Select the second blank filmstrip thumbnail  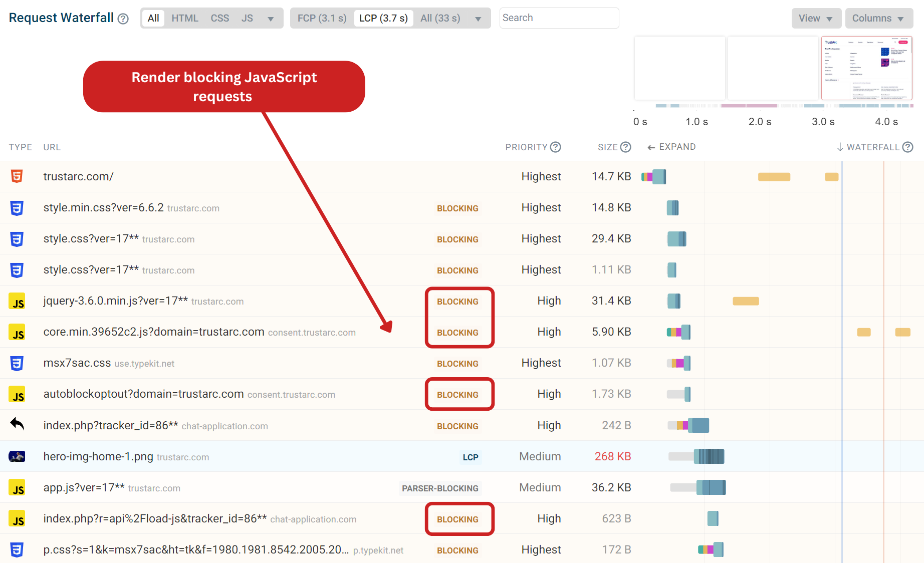click(773, 68)
